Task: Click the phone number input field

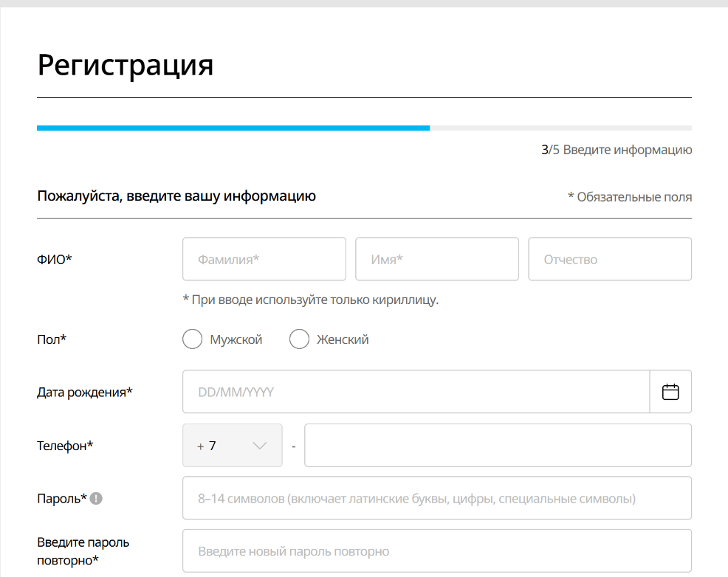Action: [x=498, y=445]
